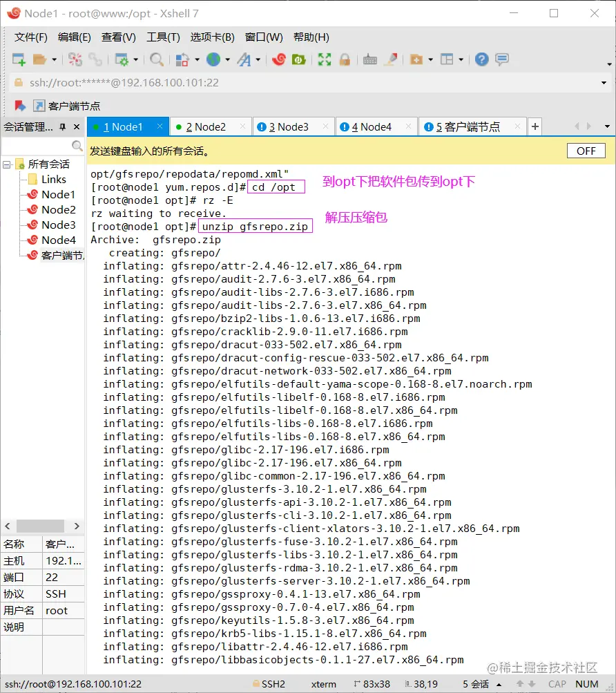Click the toolbar overflow arrow at right

pyautogui.click(x=609, y=64)
